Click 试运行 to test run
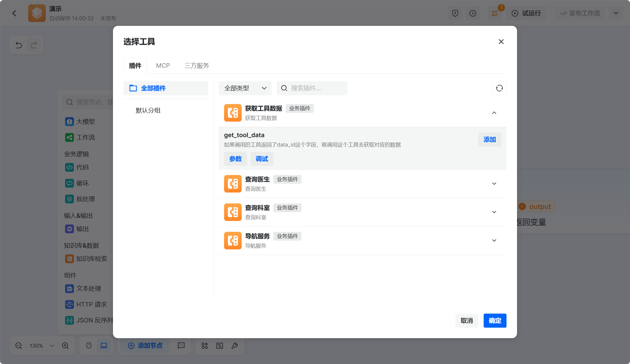This screenshot has height=364, width=630. click(x=526, y=13)
